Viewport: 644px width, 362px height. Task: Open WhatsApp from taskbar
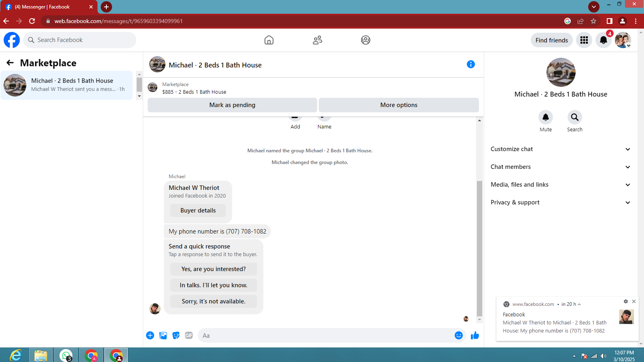pos(66,356)
